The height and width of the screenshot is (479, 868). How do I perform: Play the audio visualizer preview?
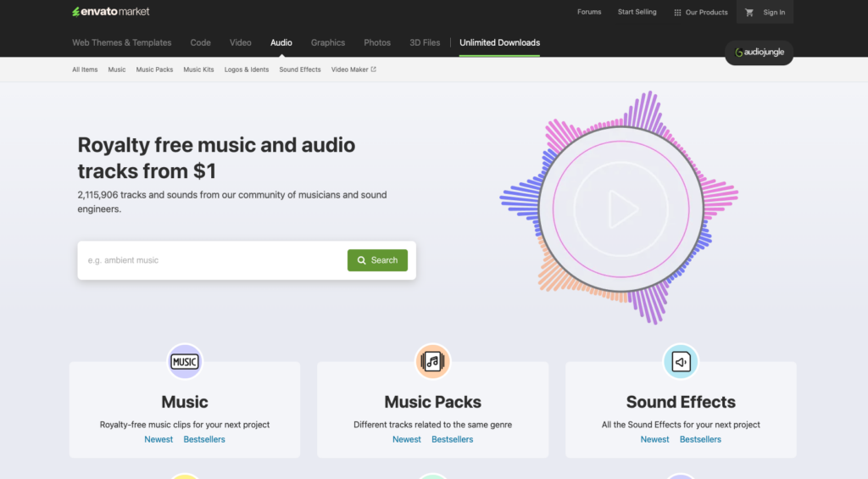click(x=621, y=209)
